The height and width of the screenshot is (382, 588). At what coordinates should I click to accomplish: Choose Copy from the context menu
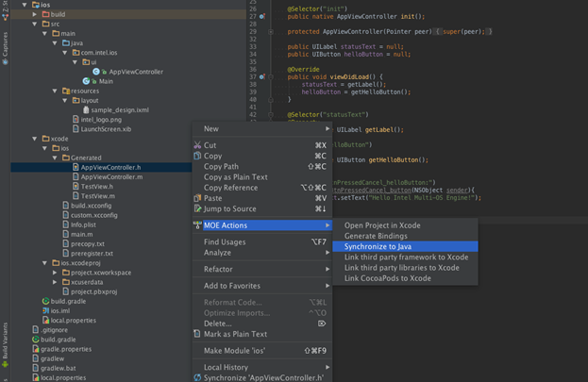tap(262, 156)
